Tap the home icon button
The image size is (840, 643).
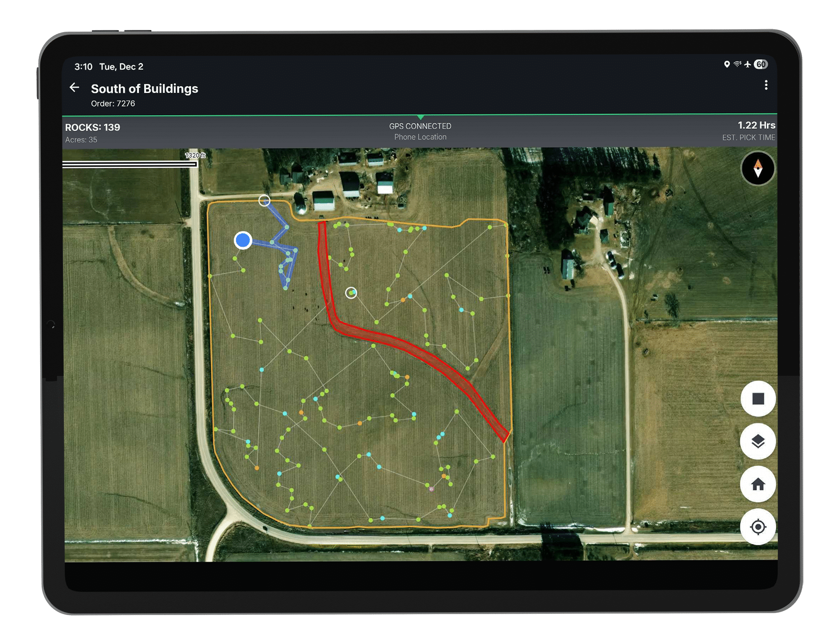758,484
